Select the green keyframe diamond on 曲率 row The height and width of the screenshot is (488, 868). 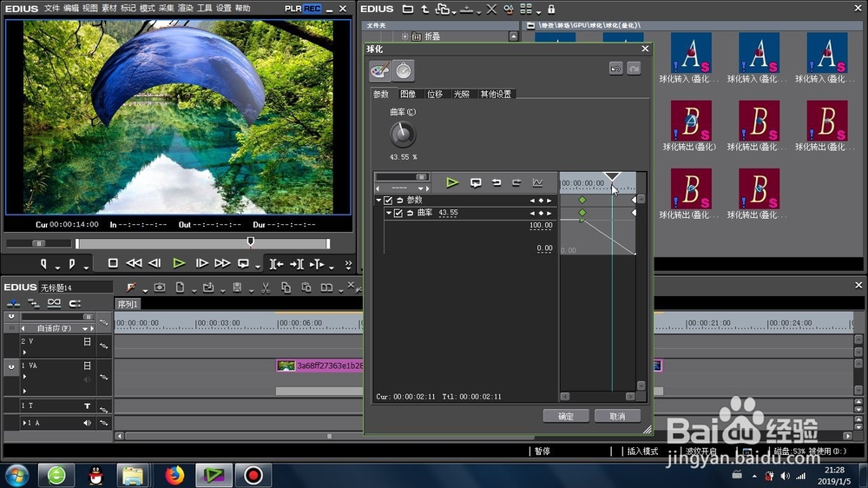(x=582, y=213)
